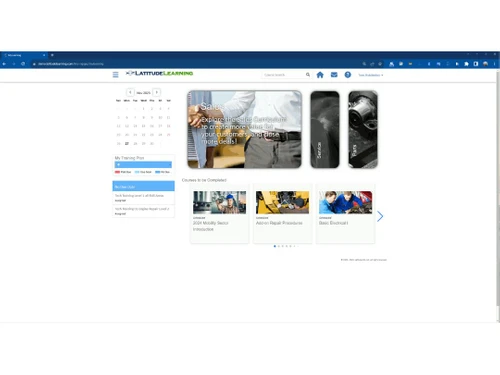Open the hamburger navigation menu
Viewport: 500px width, 375px height.
[115, 75]
